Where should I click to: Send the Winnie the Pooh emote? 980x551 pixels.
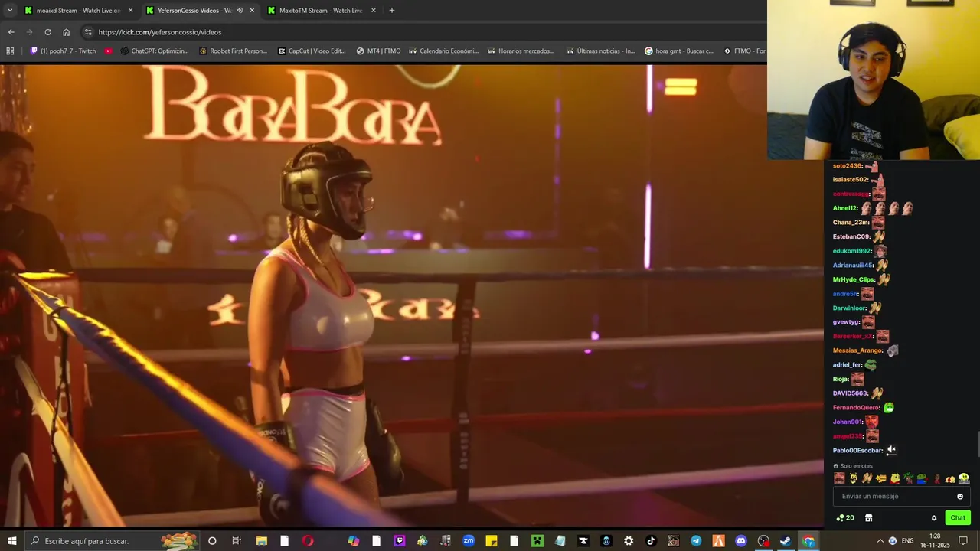[x=895, y=478]
